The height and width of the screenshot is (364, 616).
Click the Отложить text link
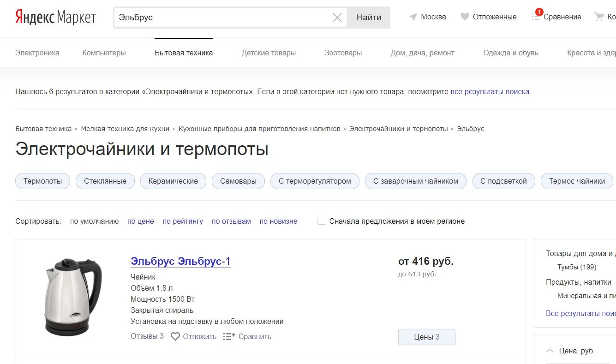click(199, 337)
